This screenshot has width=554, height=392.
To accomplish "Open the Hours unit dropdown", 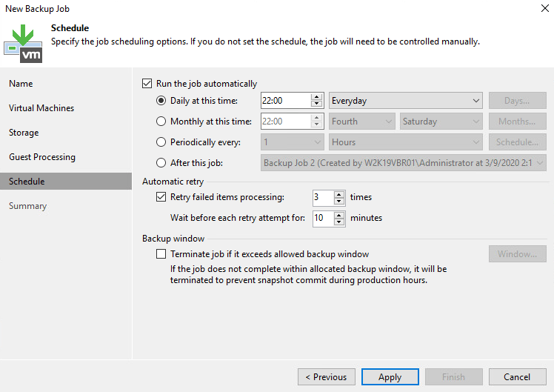I will (406, 142).
